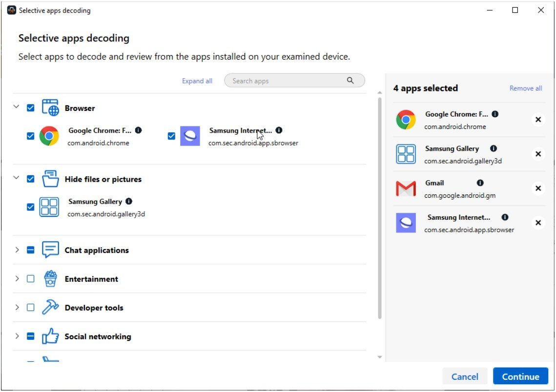This screenshot has width=556, height=392.
Task: Click the app icon in the title bar
Action: [x=11, y=10]
